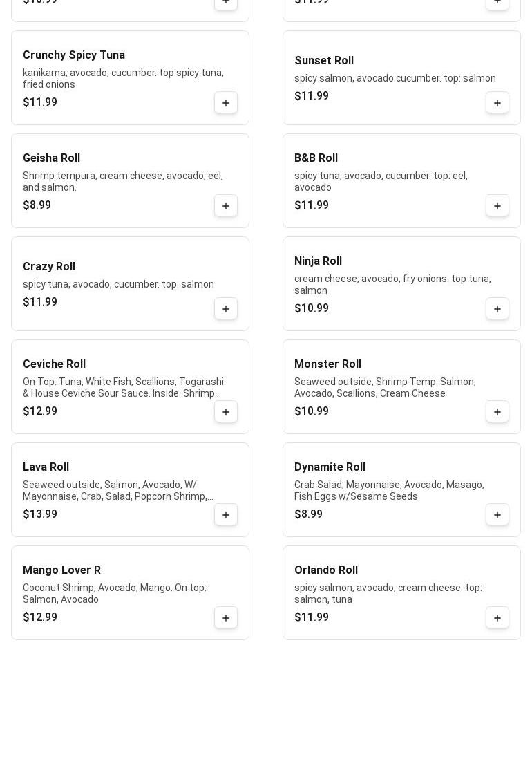Add Mango Lover R to cart
This screenshot has height=757, width=532.
[226, 618]
